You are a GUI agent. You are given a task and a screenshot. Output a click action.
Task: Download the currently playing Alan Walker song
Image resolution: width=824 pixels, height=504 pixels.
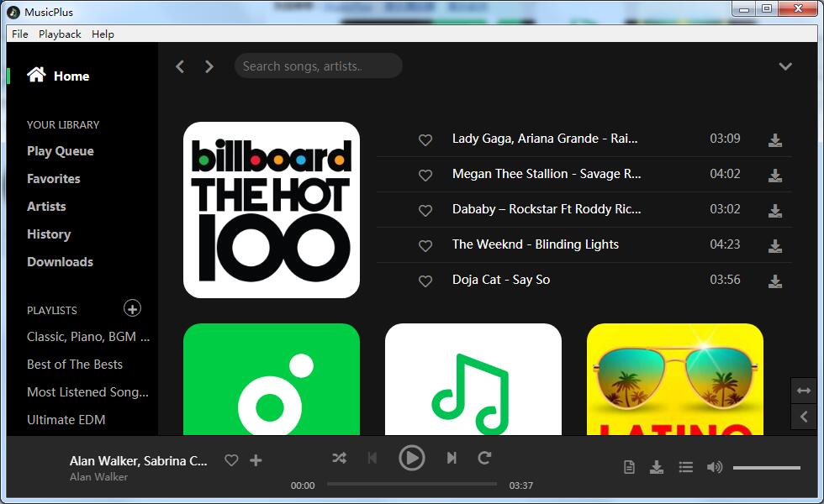tap(657, 467)
